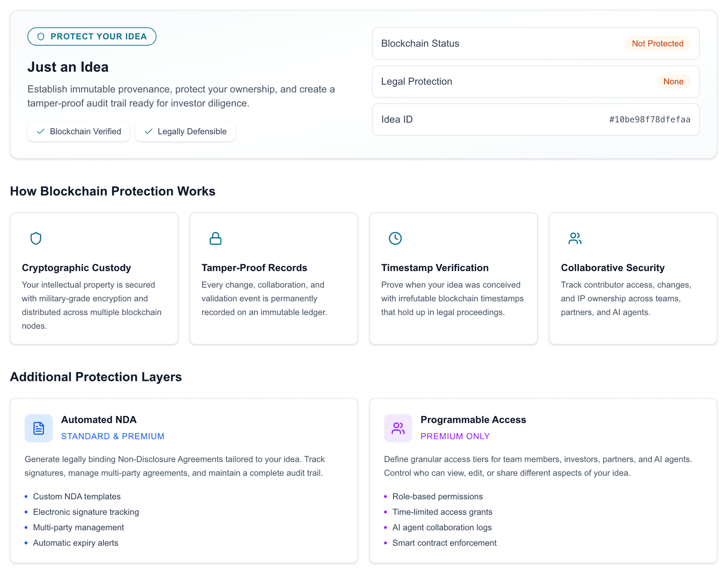This screenshot has width=728, height=571.
Task: Click the checkmark on Blockchain Verified badge
Action: (x=41, y=132)
